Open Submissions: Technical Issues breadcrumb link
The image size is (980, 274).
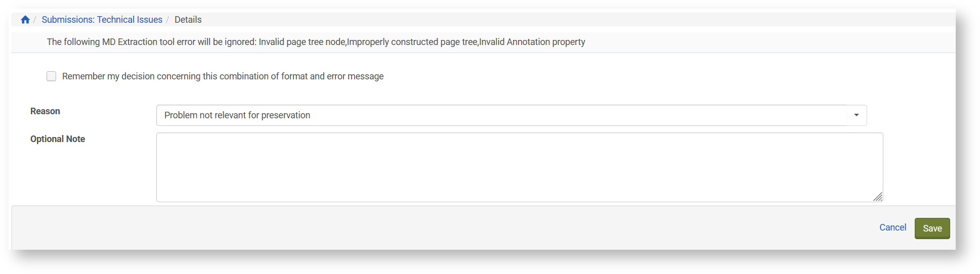click(x=102, y=20)
